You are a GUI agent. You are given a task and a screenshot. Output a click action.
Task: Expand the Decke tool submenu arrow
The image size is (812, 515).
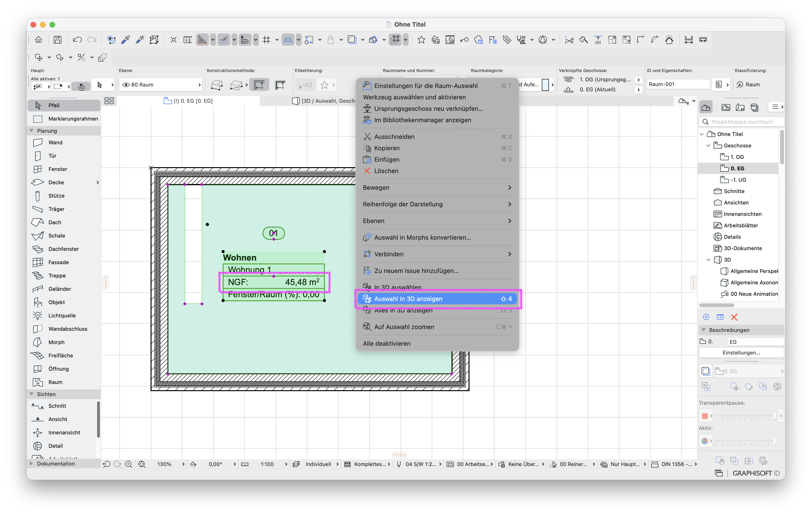click(x=98, y=182)
